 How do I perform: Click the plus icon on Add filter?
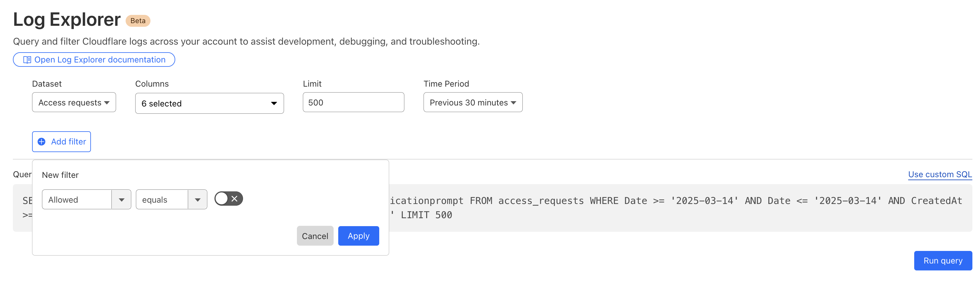tap(41, 141)
